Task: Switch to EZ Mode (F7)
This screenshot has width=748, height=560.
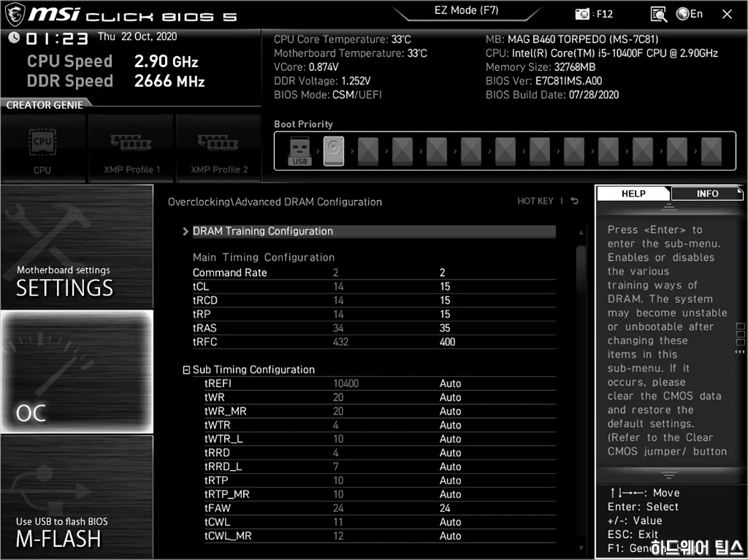Action: click(x=466, y=10)
